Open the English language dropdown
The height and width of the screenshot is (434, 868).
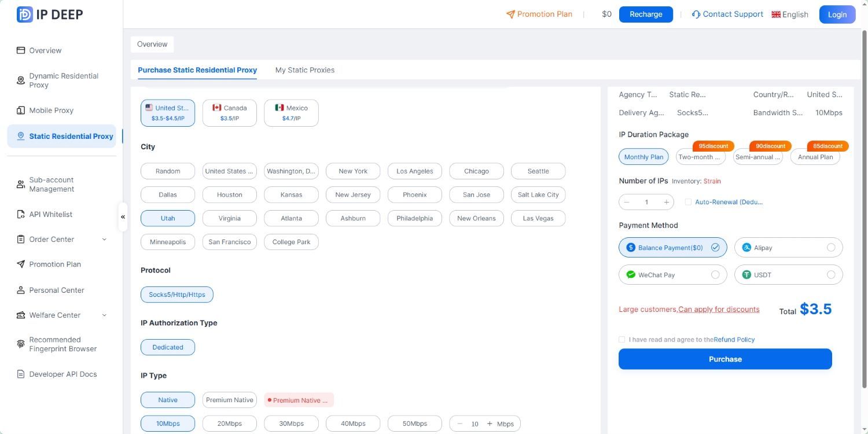(790, 14)
